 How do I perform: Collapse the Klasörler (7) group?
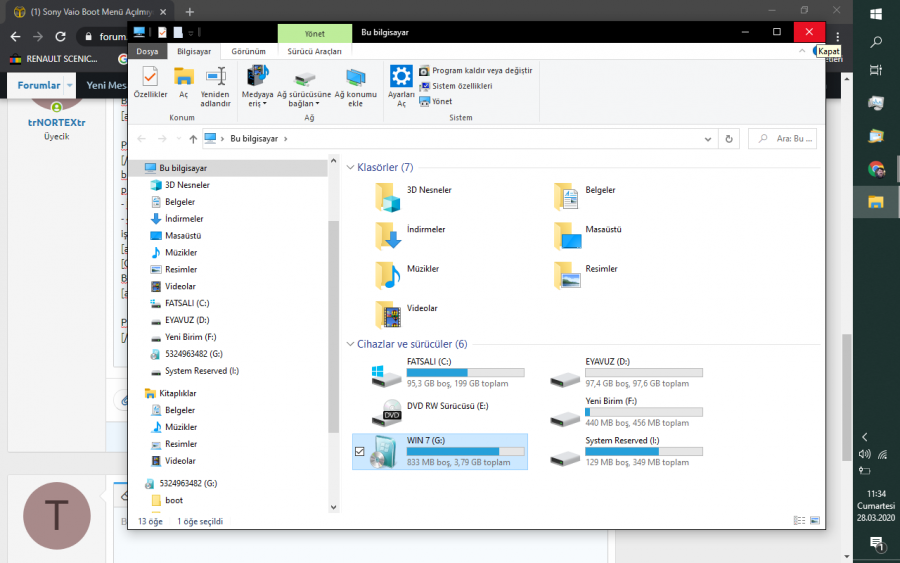tap(349, 167)
